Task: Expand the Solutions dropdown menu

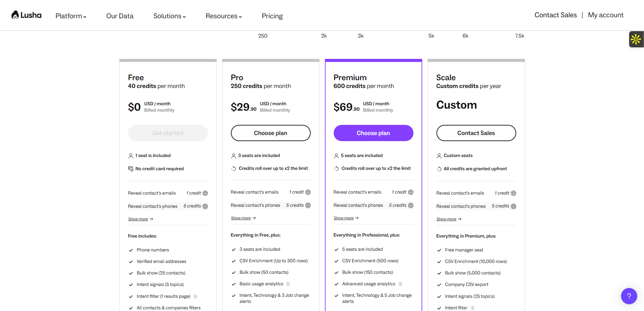Action: pos(169,16)
